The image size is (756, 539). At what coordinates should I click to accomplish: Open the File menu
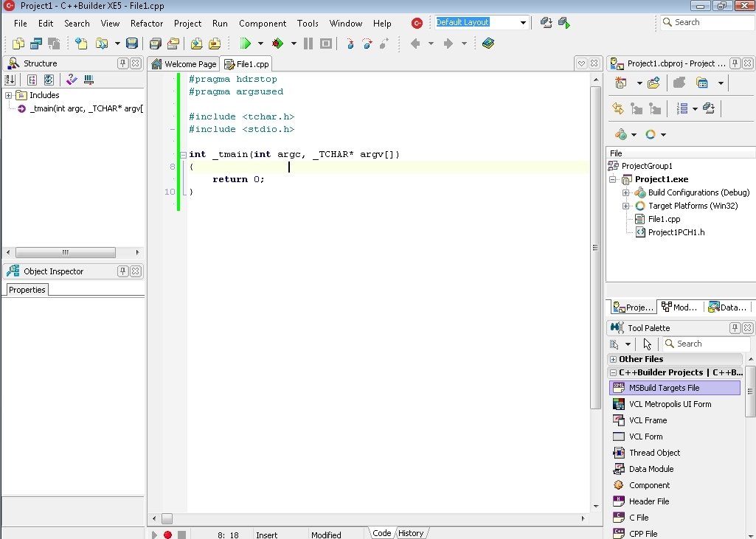click(20, 23)
